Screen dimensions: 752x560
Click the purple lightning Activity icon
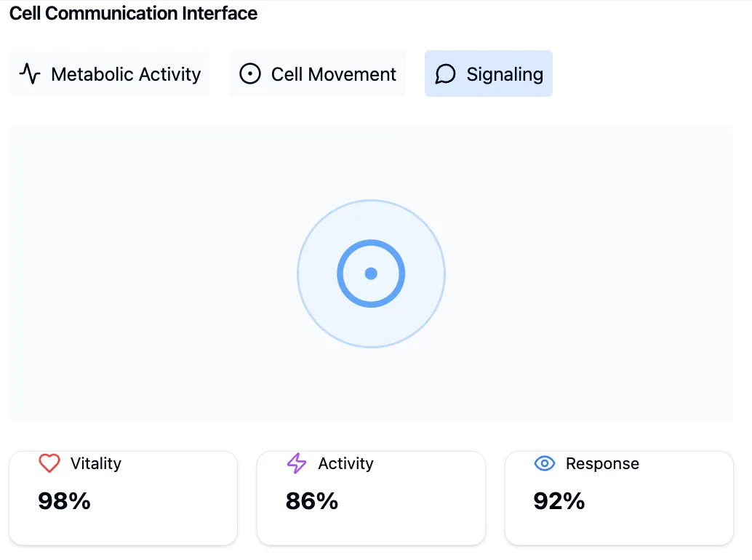click(x=297, y=463)
